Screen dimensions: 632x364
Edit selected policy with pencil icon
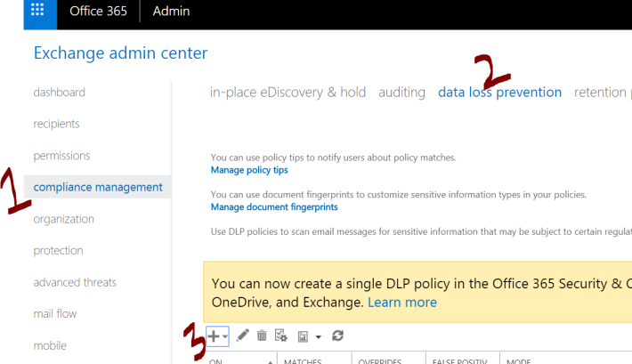point(243,336)
